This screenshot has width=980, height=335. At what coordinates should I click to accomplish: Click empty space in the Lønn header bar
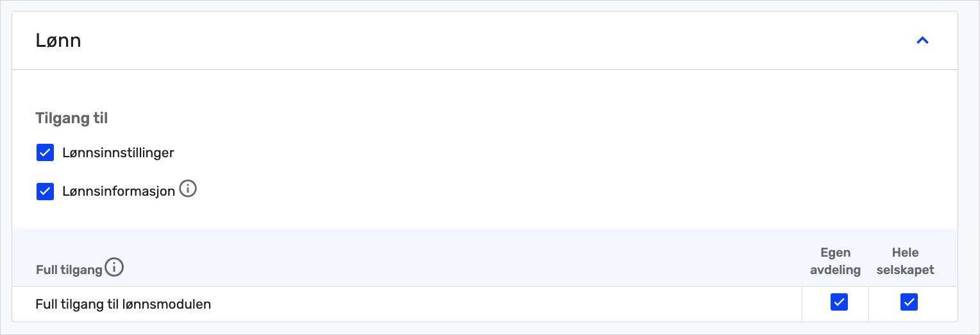pyautogui.click(x=487, y=41)
